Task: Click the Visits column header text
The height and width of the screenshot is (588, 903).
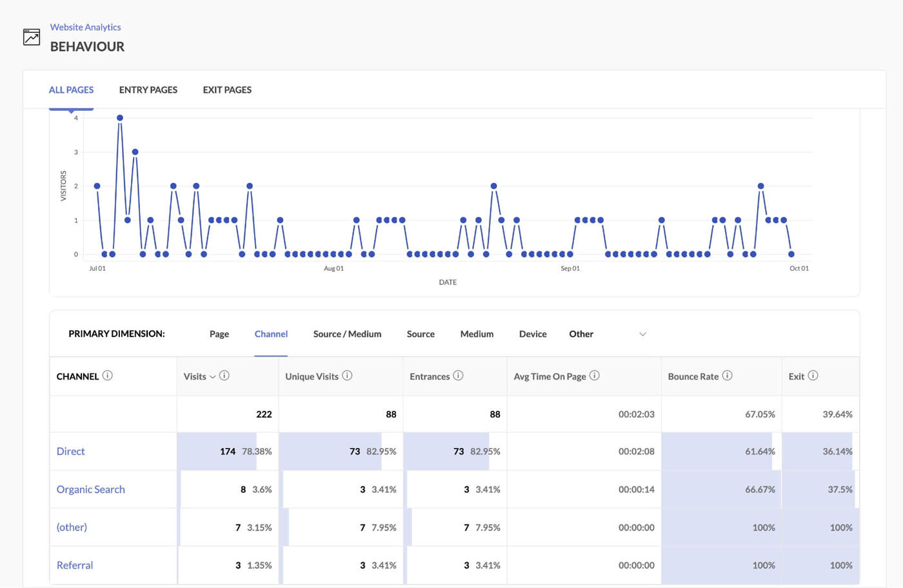Action: click(195, 377)
